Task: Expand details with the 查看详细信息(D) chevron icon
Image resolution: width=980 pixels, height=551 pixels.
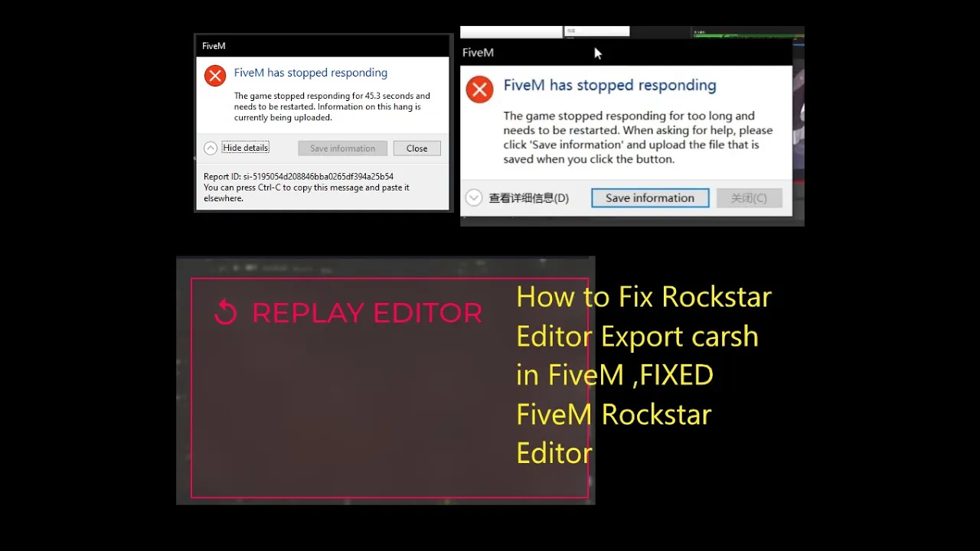Action: coord(474,197)
